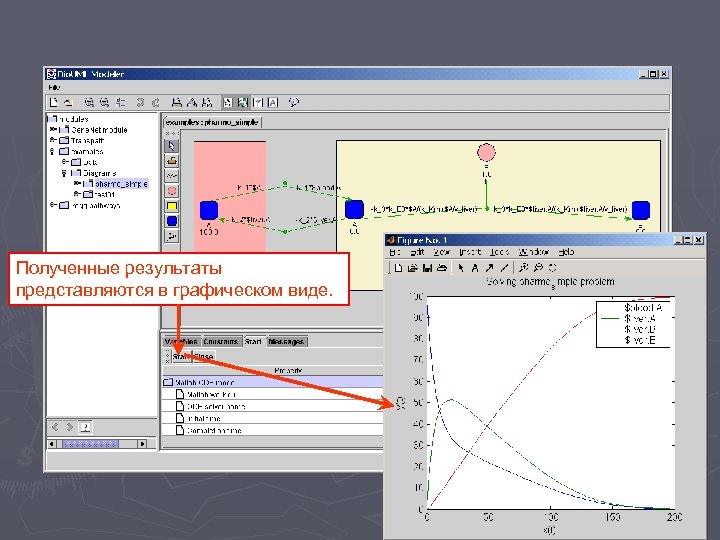Click the save floppy icon in Figure toolbar
The height and width of the screenshot is (540, 720).
pos(428,268)
